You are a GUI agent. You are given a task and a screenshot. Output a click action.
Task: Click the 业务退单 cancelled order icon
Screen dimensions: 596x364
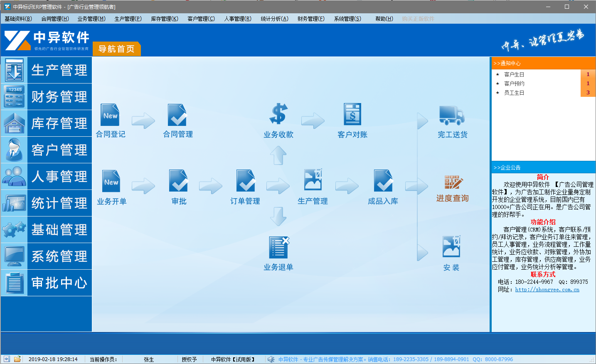[278, 248]
